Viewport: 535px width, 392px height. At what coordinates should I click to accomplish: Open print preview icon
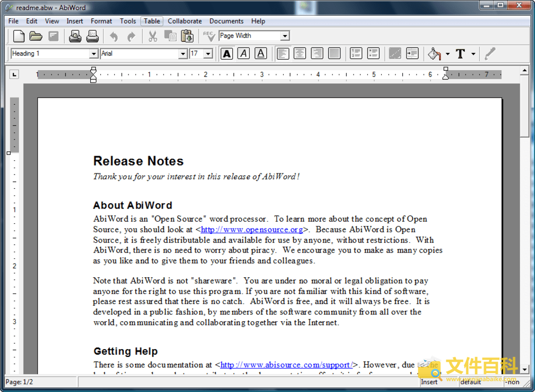coord(75,36)
